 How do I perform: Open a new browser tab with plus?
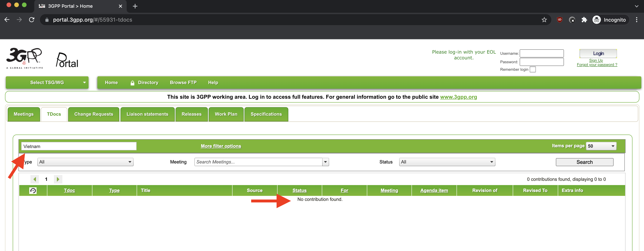point(135,6)
